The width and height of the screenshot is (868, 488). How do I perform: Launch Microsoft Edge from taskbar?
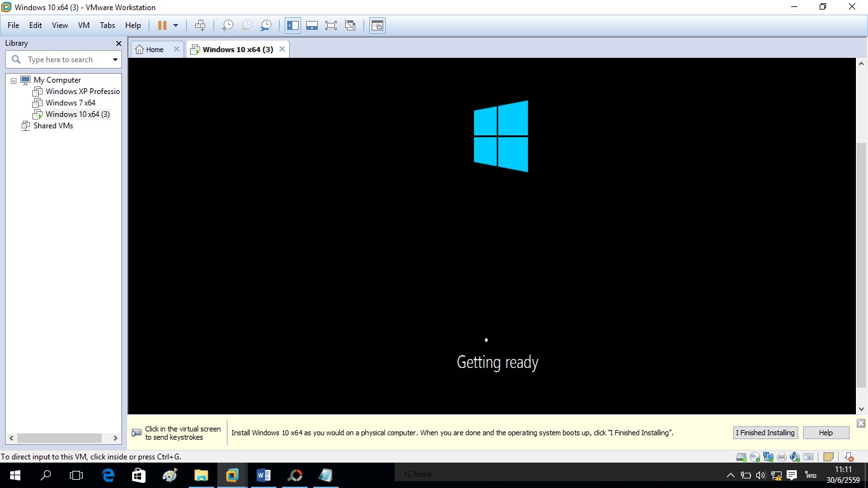pos(108,475)
